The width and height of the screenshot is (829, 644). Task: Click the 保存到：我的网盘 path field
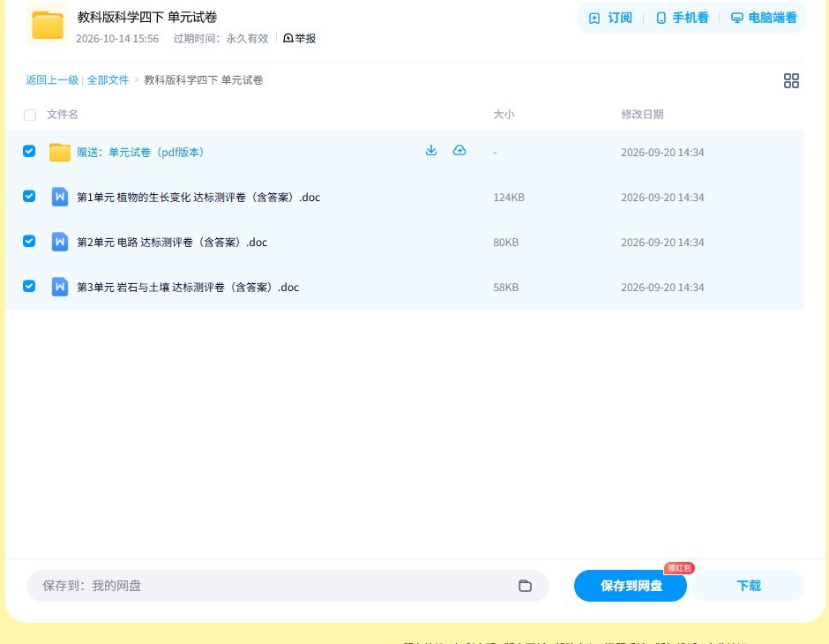(288, 586)
